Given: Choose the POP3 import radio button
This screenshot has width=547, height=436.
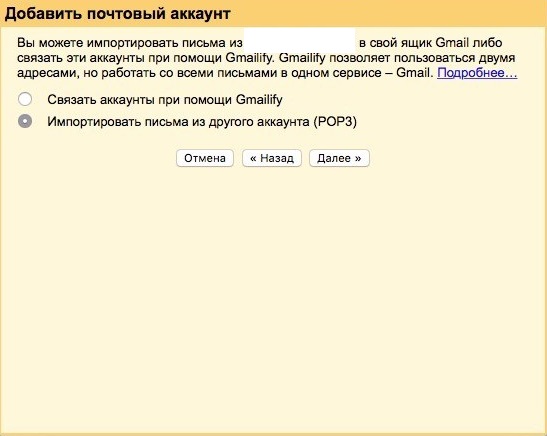Looking at the screenshot, I should (25, 121).
